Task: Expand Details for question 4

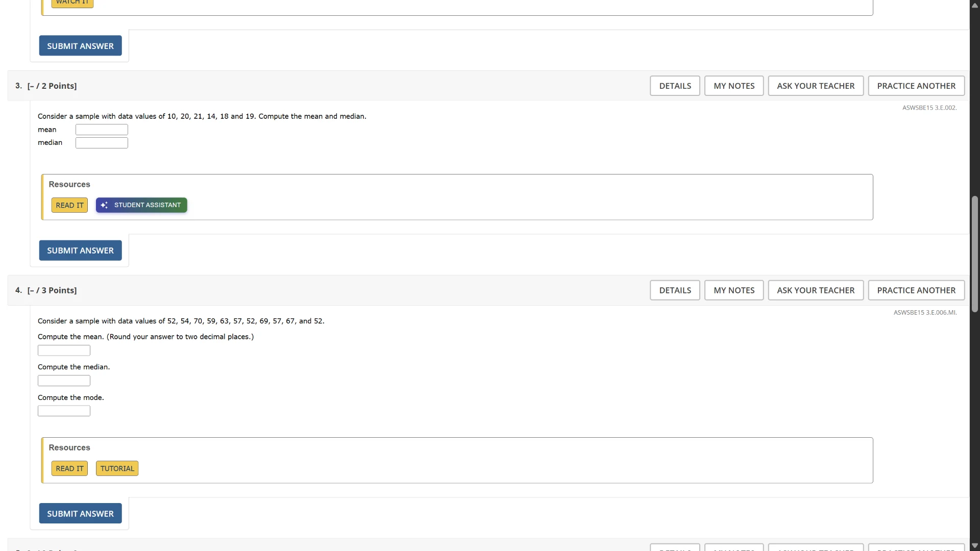Action: click(675, 290)
